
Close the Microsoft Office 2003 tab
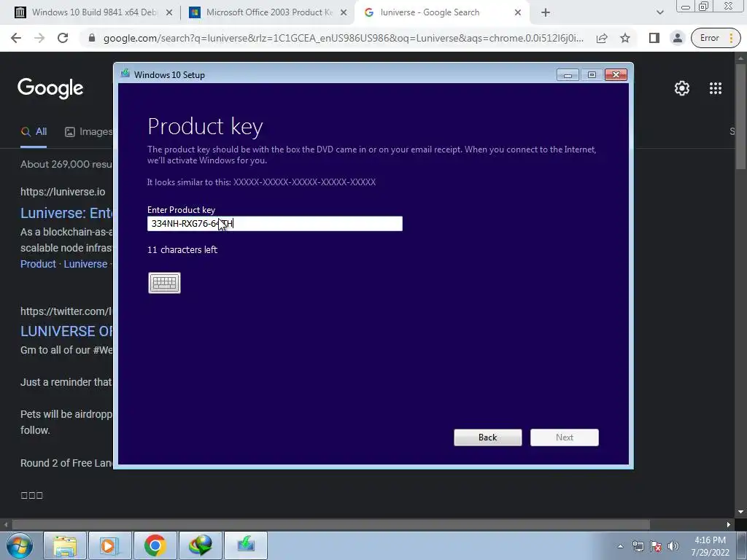(x=343, y=13)
